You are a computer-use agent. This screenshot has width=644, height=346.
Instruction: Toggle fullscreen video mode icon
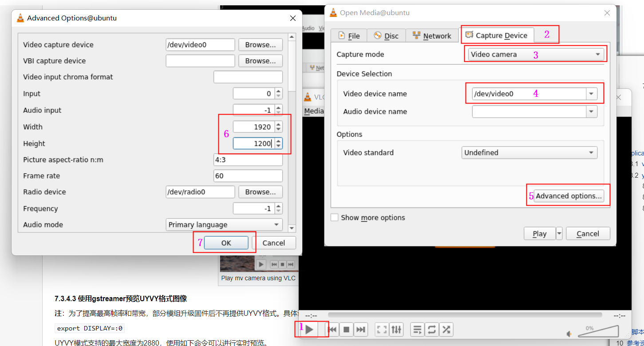pyautogui.click(x=382, y=330)
